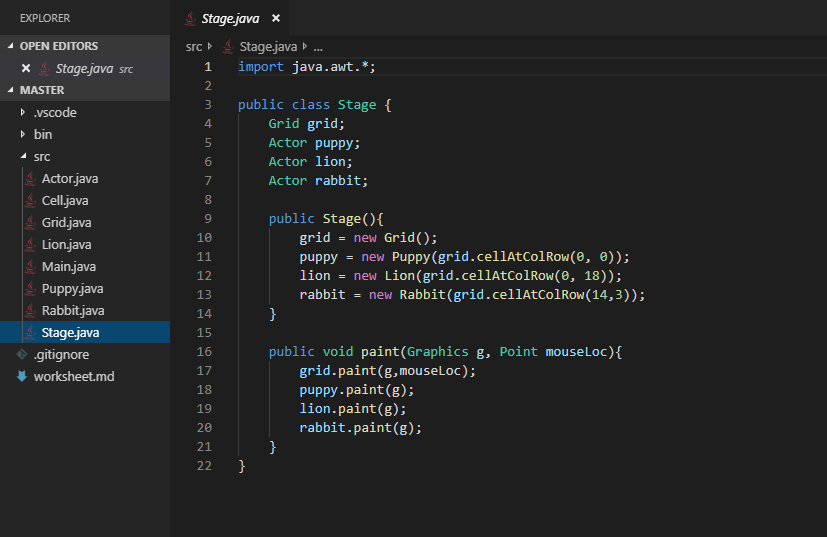The width and height of the screenshot is (827, 537).
Task: Collapse the MASTER folder section
Action: (11, 90)
